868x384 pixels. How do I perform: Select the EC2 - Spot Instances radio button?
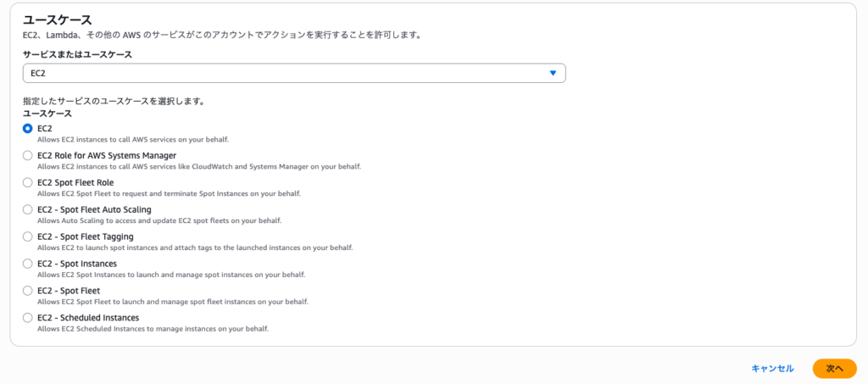click(x=28, y=264)
